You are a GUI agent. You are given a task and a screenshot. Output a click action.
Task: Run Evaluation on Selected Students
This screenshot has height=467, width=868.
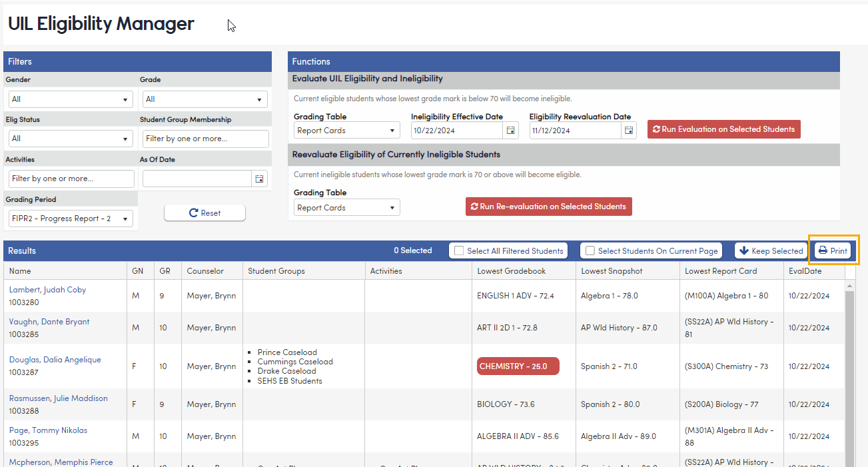[x=723, y=129]
